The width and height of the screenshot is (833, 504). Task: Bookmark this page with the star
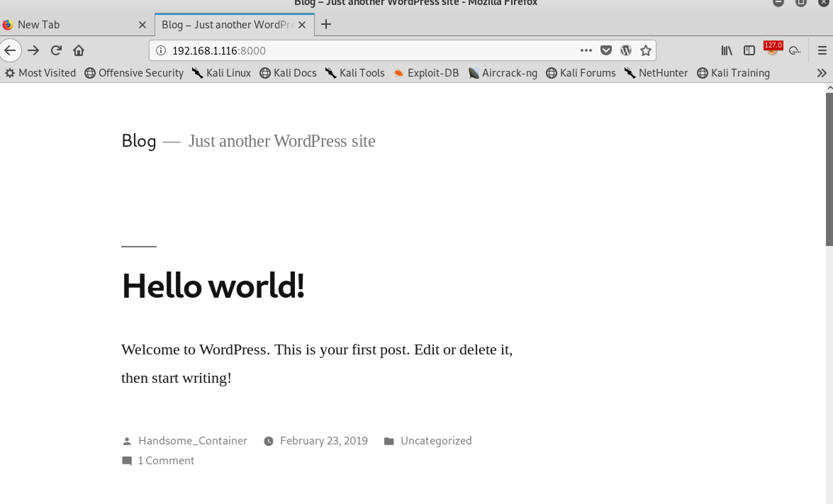pyautogui.click(x=646, y=51)
